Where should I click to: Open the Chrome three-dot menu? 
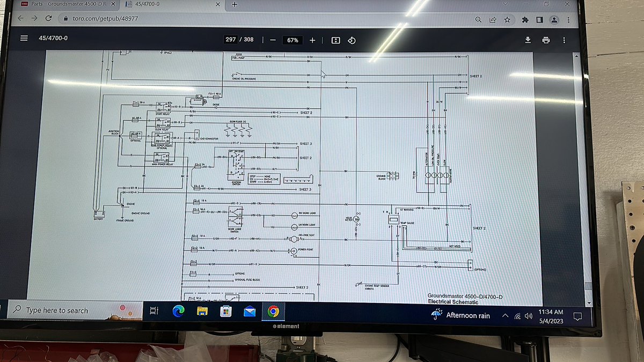[568, 20]
